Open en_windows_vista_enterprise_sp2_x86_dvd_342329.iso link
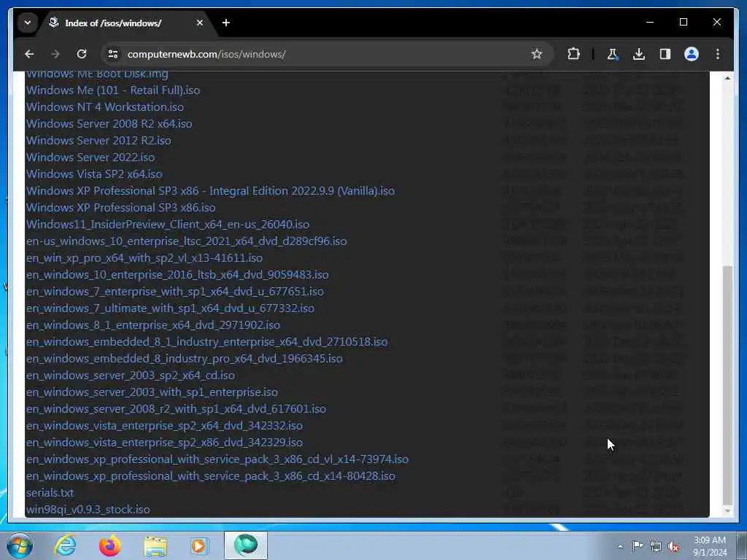The width and height of the screenshot is (747, 560). coord(164,443)
